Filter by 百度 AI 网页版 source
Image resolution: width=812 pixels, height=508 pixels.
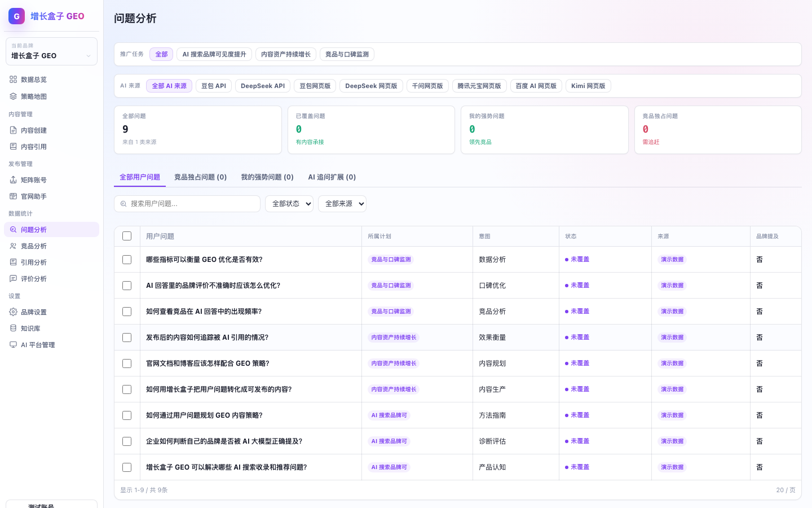(536, 86)
